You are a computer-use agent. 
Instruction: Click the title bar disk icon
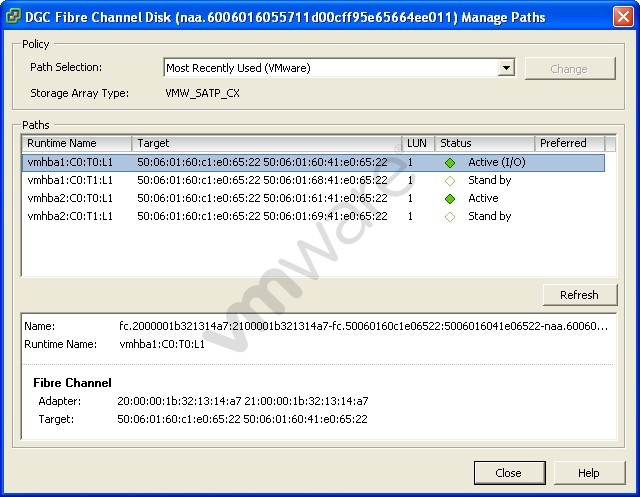pyautogui.click(x=13, y=16)
